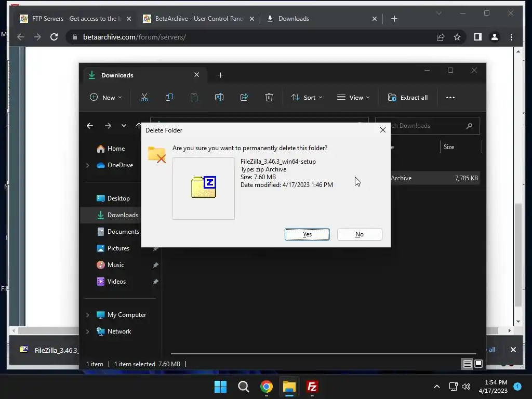The height and width of the screenshot is (399, 532).
Task: Switch to BetaArchive User Control Panel tab
Action: tap(199, 19)
